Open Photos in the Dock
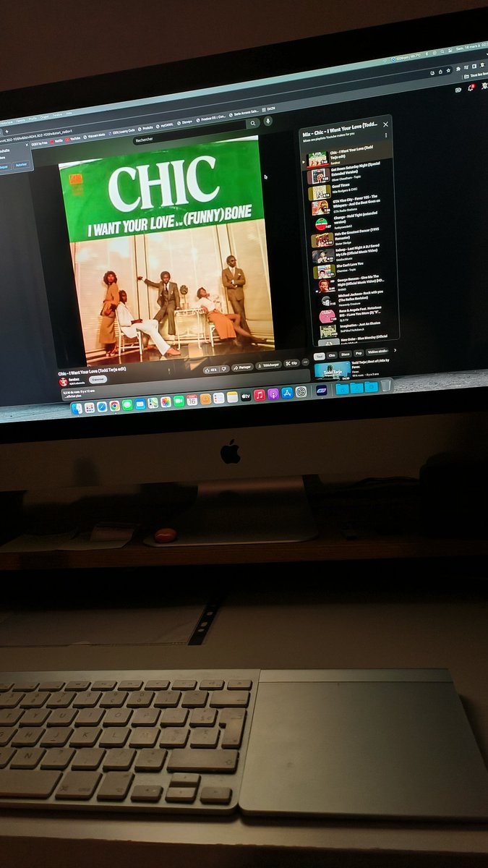Image resolution: width=488 pixels, height=868 pixels. click(x=166, y=403)
